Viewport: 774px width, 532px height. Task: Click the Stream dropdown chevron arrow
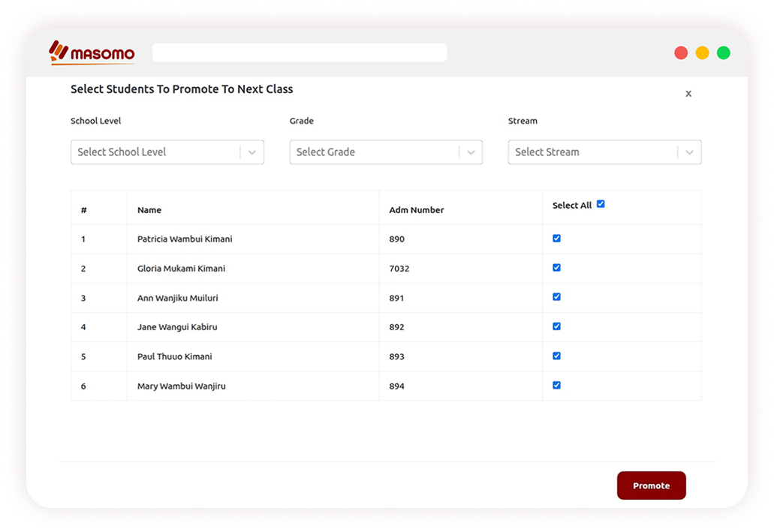tap(689, 152)
